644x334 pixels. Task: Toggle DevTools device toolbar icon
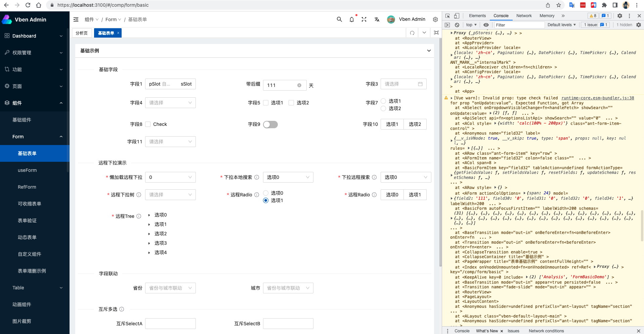coord(457,16)
